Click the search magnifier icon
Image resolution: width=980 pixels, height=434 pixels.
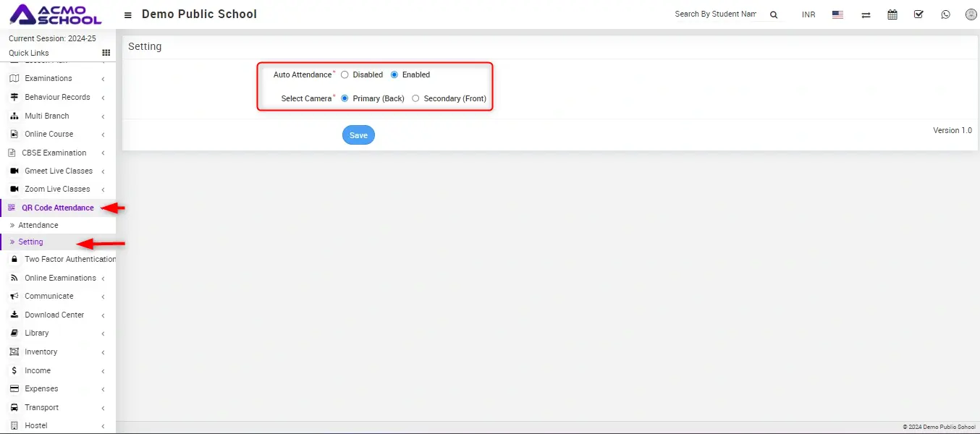click(x=773, y=14)
